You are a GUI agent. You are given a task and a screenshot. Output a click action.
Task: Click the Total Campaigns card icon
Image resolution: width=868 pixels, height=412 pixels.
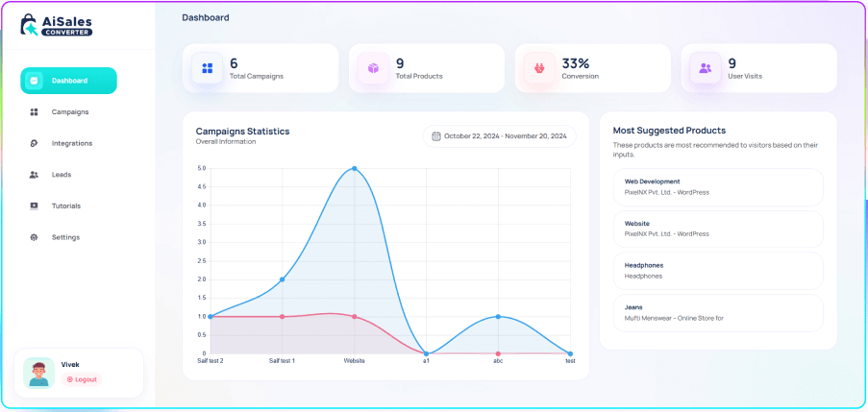[x=207, y=68]
